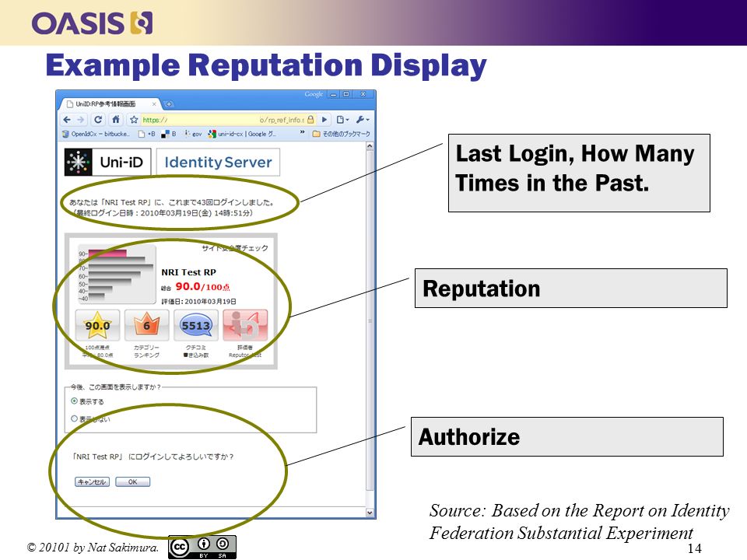Click the 'Source: Based on the Report' text
Image resolution: width=747 pixels, height=560 pixels.
579,521
